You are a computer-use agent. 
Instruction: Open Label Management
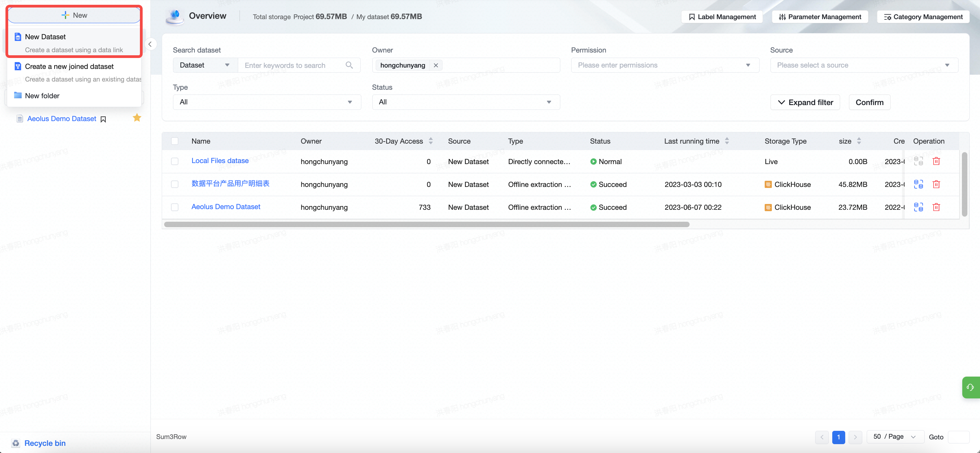click(x=722, y=17)
